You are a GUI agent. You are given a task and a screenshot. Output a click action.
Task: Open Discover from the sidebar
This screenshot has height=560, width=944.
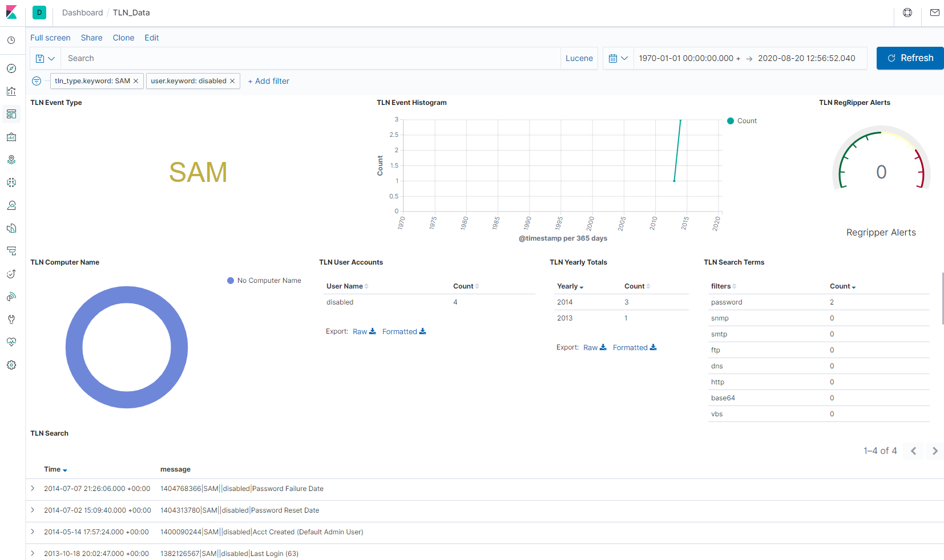[x=11, y=68]
